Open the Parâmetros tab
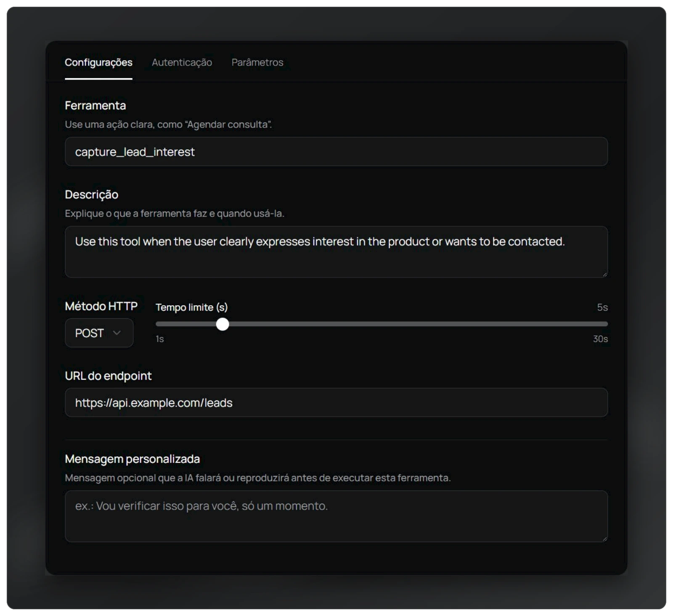 (x=257, y=62)
